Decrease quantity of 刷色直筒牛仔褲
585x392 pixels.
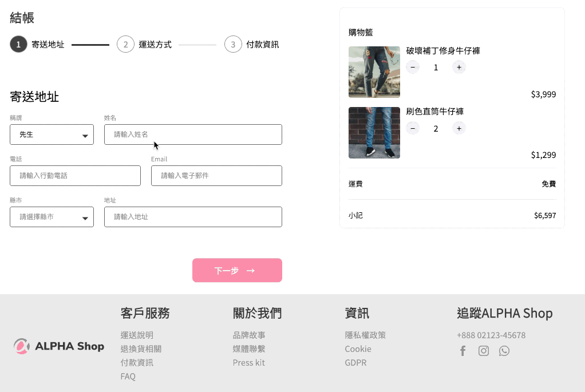point(413,128)
